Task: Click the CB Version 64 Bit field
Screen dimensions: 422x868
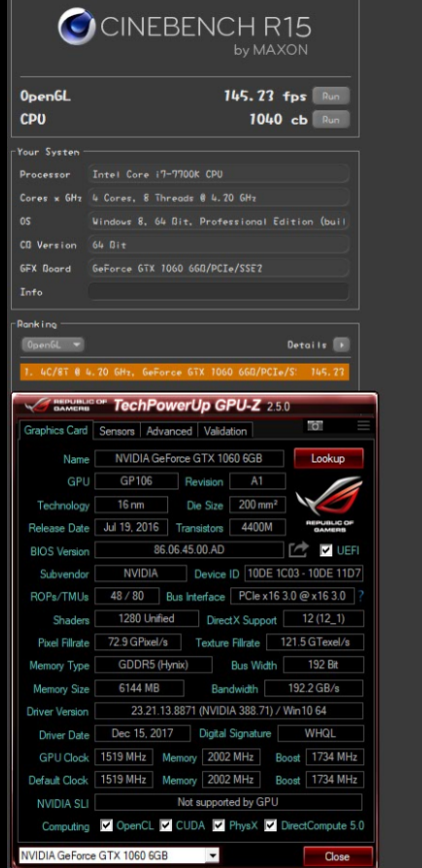Action: [218, 245]
